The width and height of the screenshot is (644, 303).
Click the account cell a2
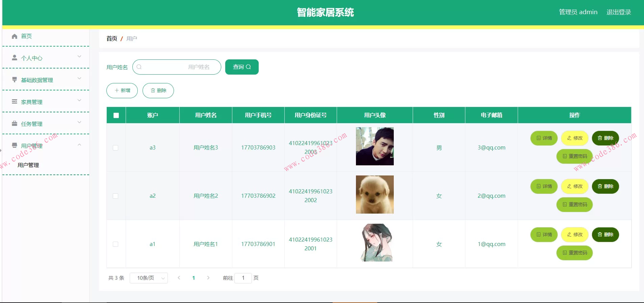point(153,196)
